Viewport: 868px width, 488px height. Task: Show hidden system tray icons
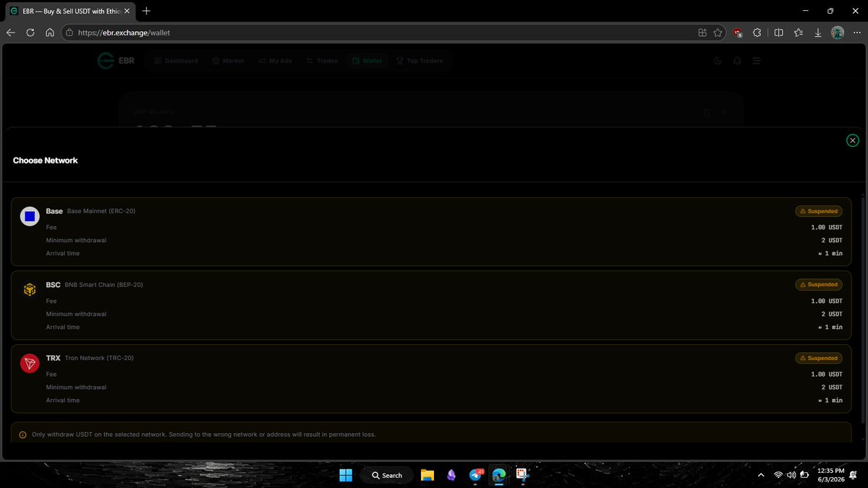tap(760, 475)
